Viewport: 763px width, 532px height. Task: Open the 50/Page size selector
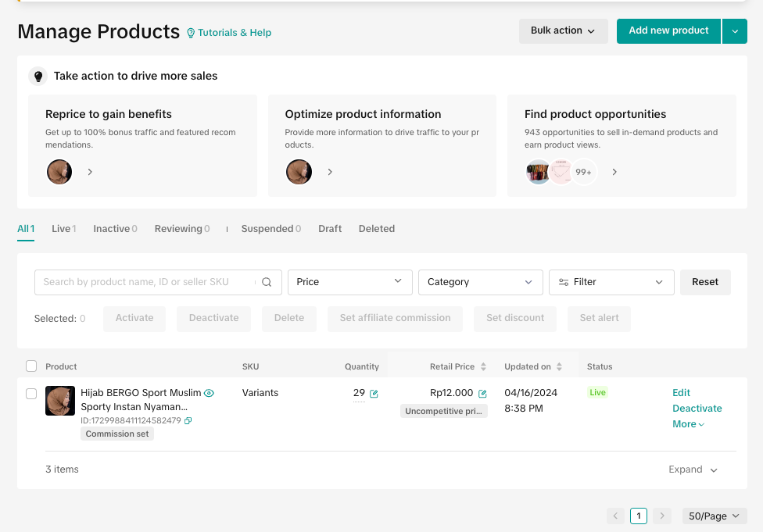[714, 516]
